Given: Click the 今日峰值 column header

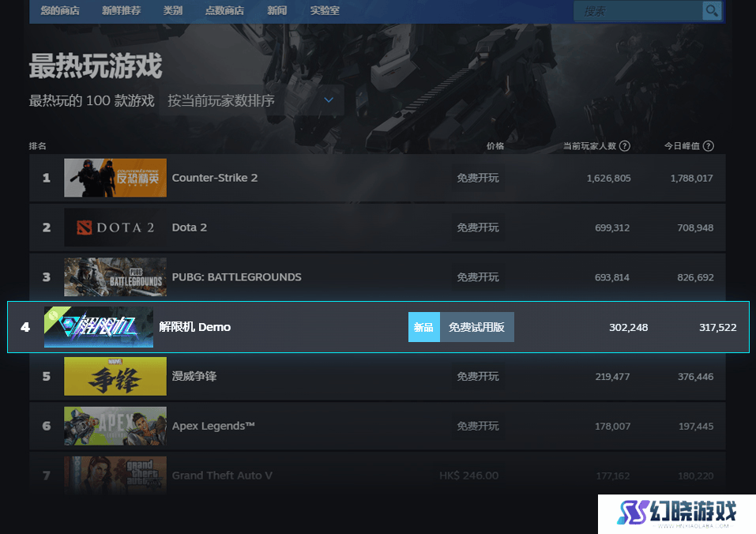Looking at the screenshot, I should [x=682, y=146].
